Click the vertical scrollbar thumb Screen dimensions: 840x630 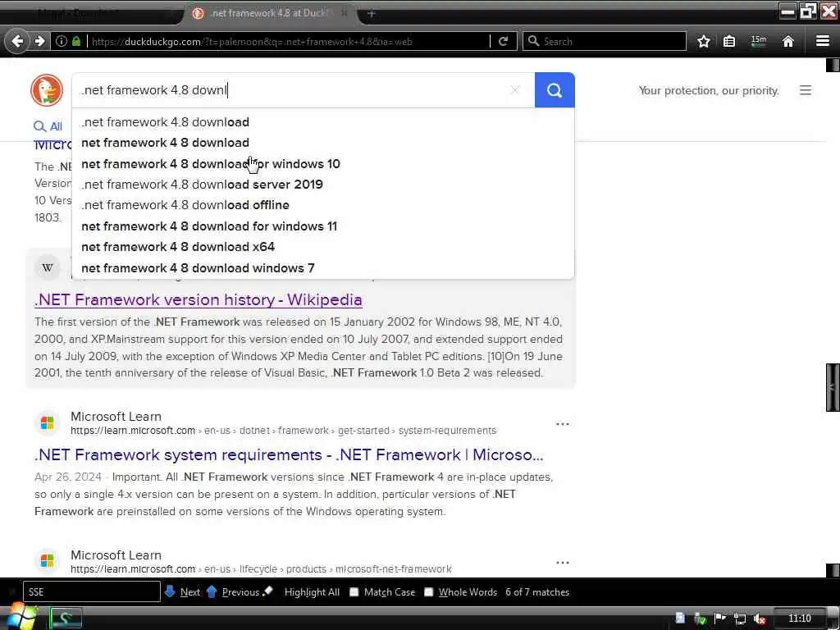tap(833, 387)
